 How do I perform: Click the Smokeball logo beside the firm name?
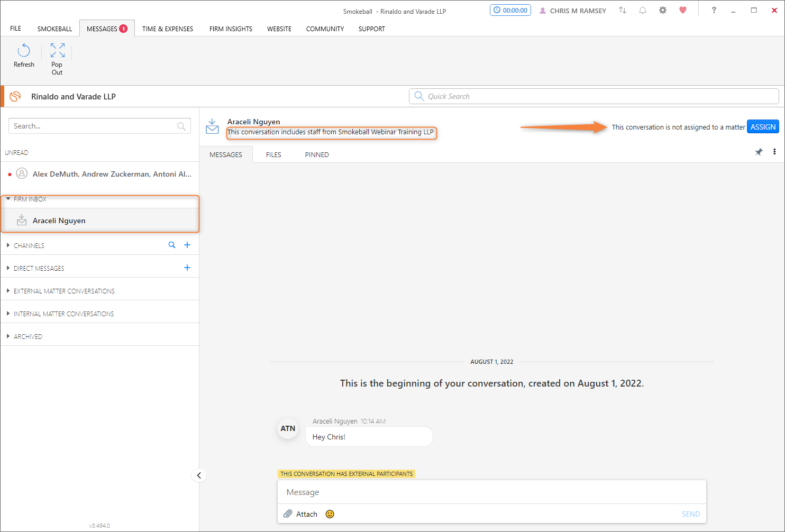(15, 96)
